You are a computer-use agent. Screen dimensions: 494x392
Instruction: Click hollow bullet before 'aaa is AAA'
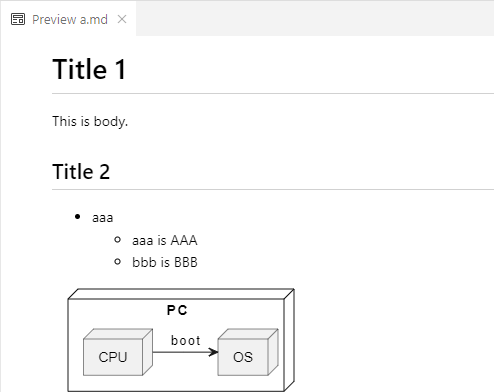click(117, 239)
